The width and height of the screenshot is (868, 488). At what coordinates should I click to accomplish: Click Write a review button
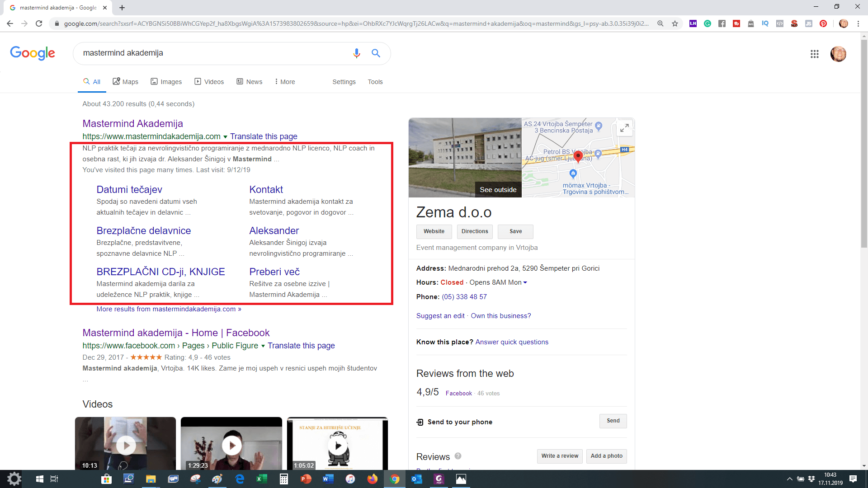click(560, 456)
